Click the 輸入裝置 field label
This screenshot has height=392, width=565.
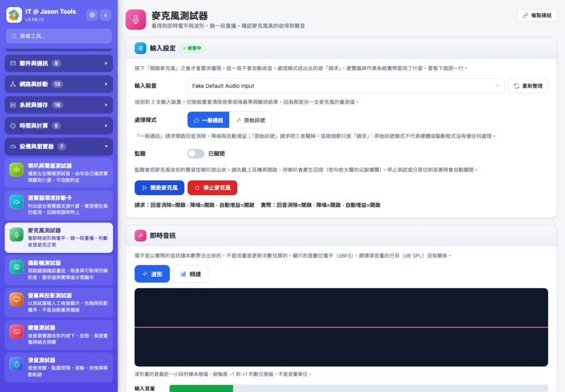point(146,86)
